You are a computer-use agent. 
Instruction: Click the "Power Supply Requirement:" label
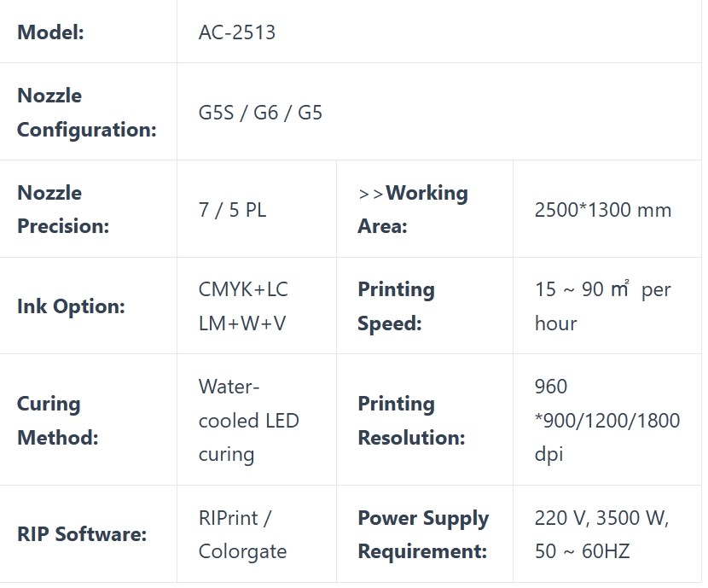[423, 534]
